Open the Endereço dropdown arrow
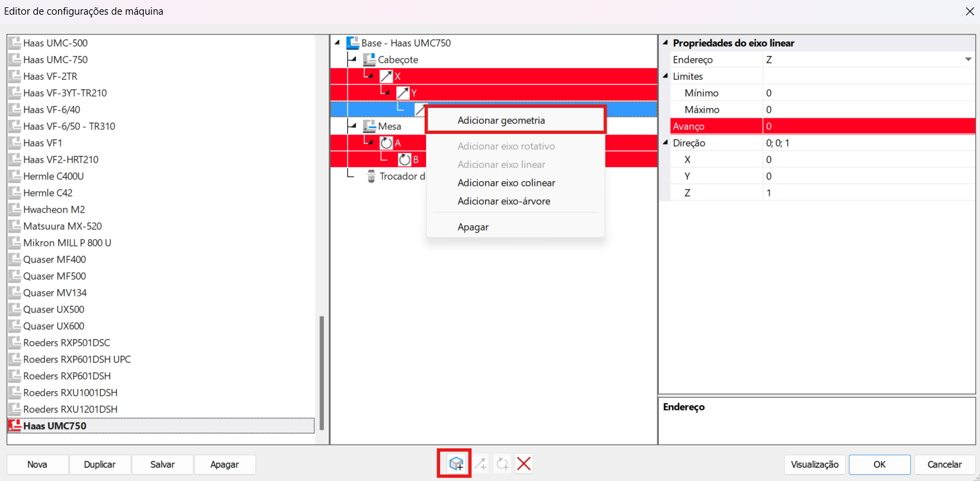The image size is (980, 481). [968, 60]
